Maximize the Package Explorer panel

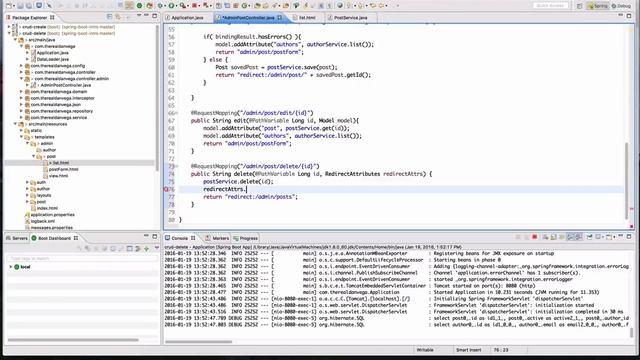click(155, 16)
